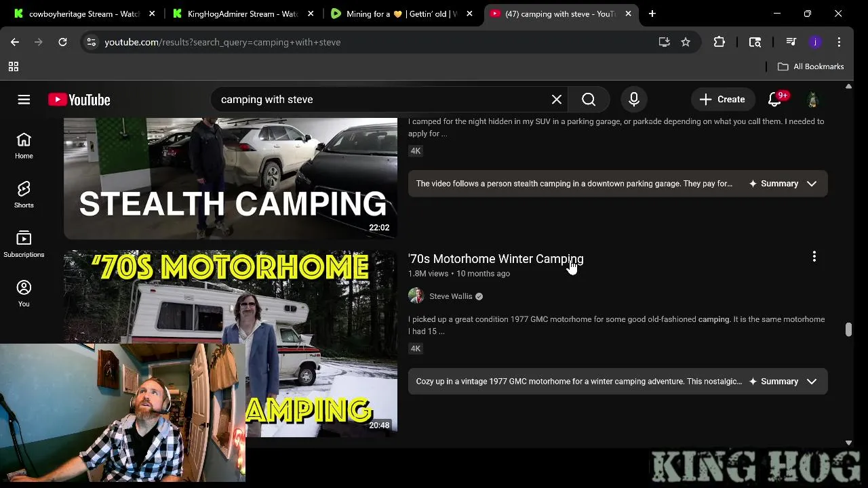Screen dimensions: 868x488
Task: Close the cowboyheritage Stream tab
Action: [152, 14]
